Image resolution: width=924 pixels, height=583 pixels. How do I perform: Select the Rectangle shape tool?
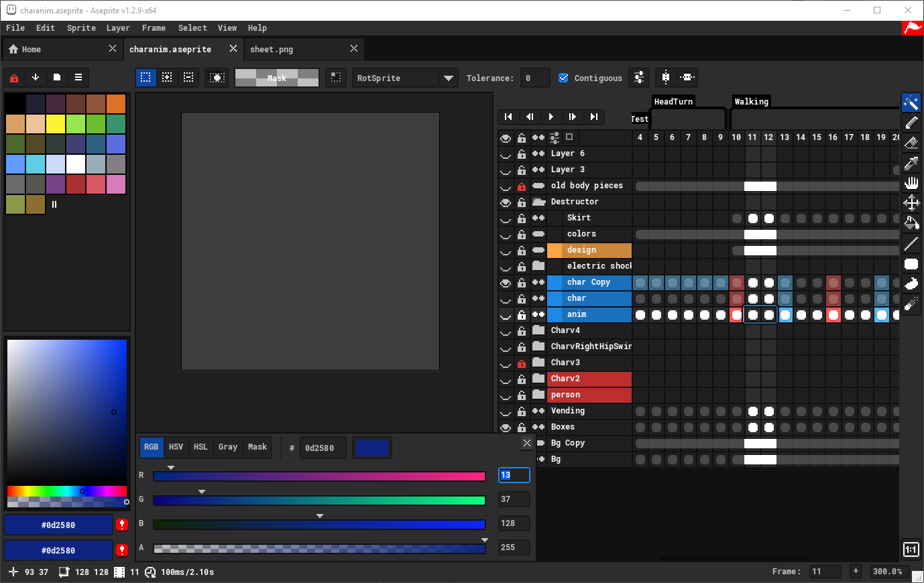(911, 263)
